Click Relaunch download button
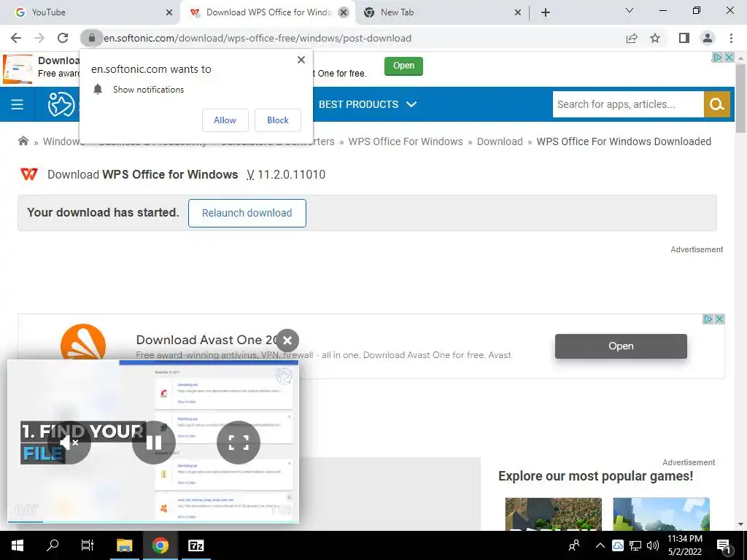 click(247, 213)
